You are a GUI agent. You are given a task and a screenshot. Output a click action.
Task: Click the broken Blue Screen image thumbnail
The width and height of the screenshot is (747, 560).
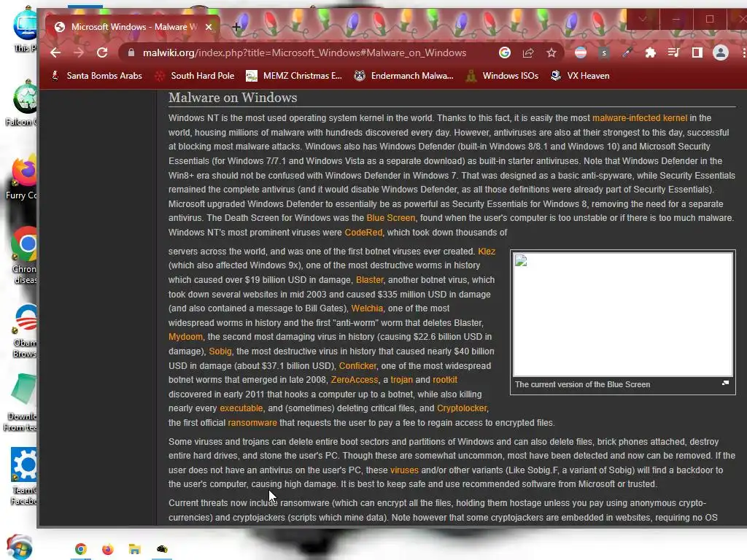pyautogui.click(x=623, y=314)
